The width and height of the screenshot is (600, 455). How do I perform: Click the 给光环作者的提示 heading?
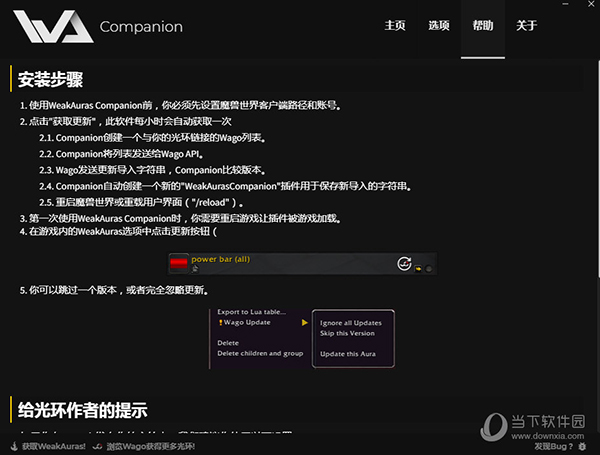click(x=83, y=410)
